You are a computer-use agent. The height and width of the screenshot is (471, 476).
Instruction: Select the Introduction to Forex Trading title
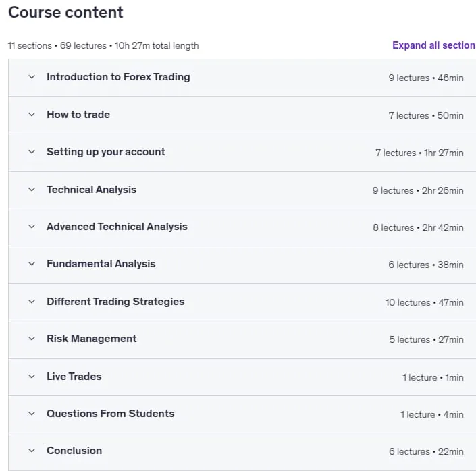point(118,77)
